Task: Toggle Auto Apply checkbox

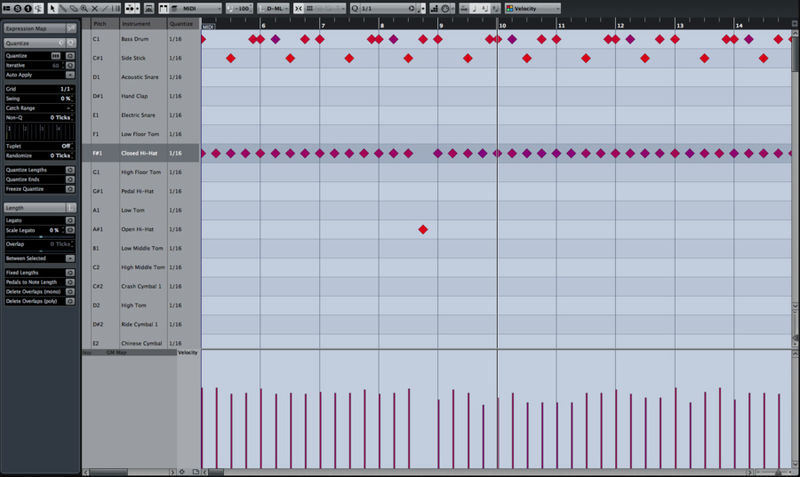Action: pos(70,75)
